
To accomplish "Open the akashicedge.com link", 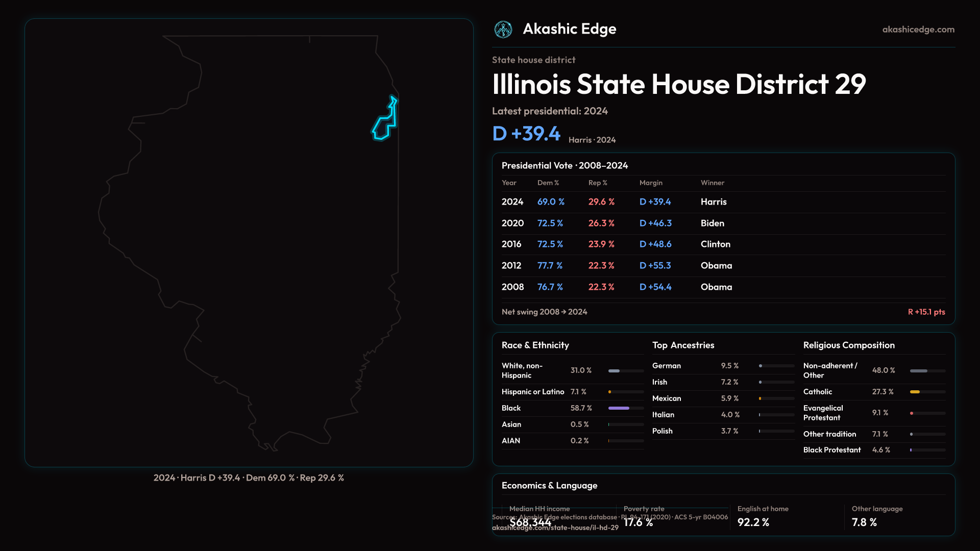I will point(918,30).
